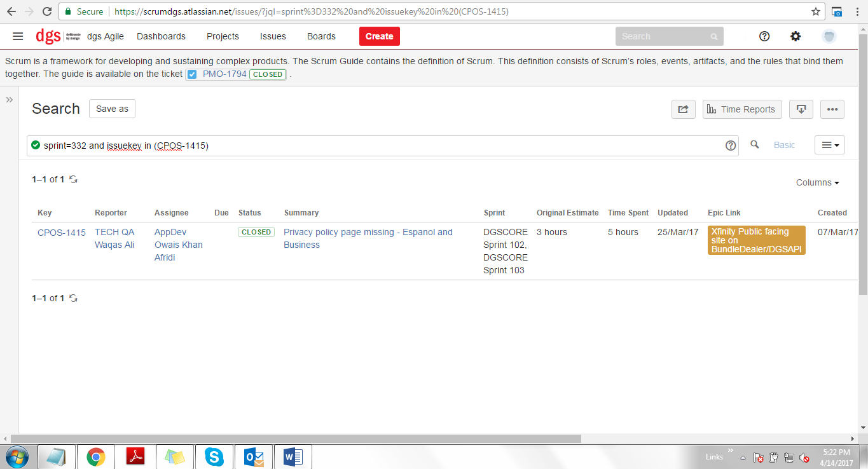Screen dimensions: 868x469
Task: Click into the JQL query input field
Action: pyautogui.click(x=382, y=146)
